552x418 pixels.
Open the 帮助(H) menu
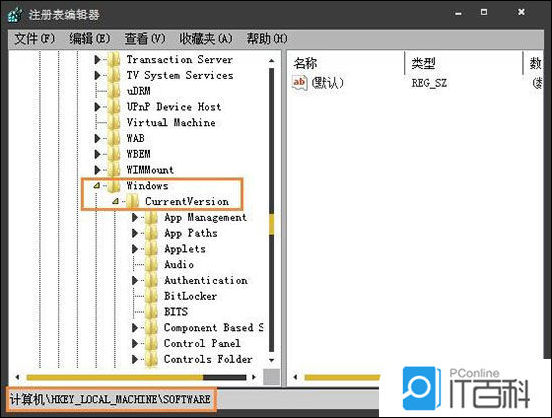267,38
